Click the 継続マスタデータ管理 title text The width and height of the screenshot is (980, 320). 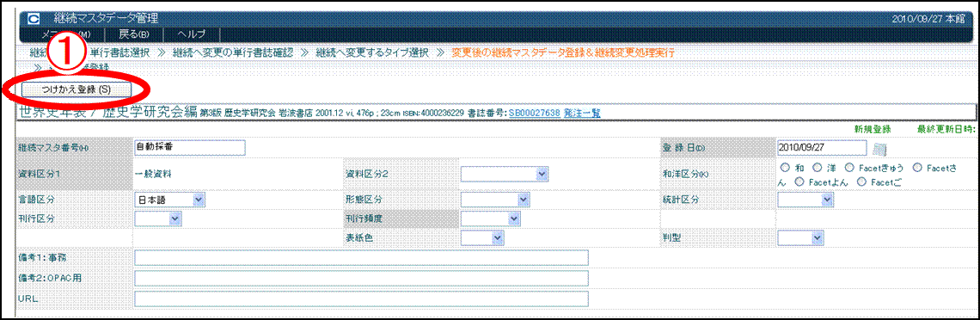click(107, 19)
